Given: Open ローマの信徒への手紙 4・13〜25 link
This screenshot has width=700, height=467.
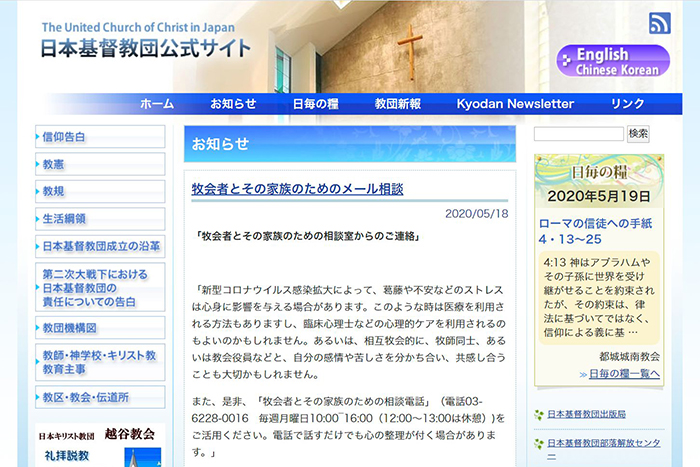Looking at the screenshot, I should [x=596, y=231].
